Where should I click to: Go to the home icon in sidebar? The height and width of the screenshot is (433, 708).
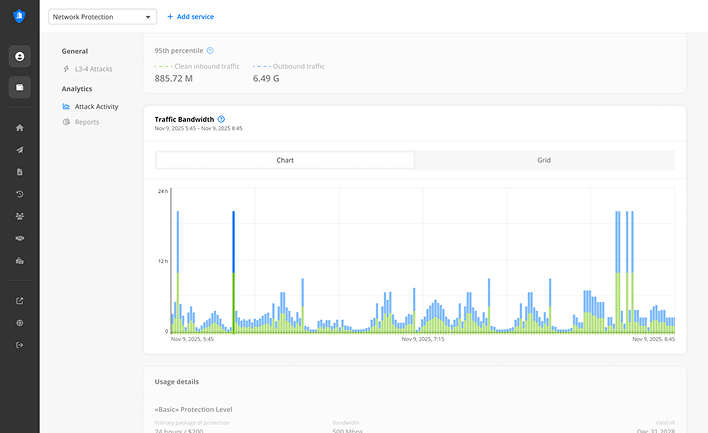(x=20, y=128)
